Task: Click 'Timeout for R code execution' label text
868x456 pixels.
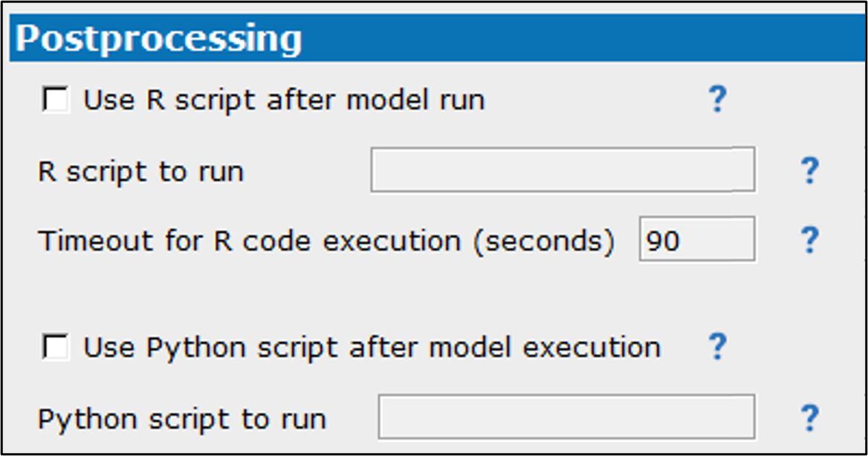Action: (249, 241)
